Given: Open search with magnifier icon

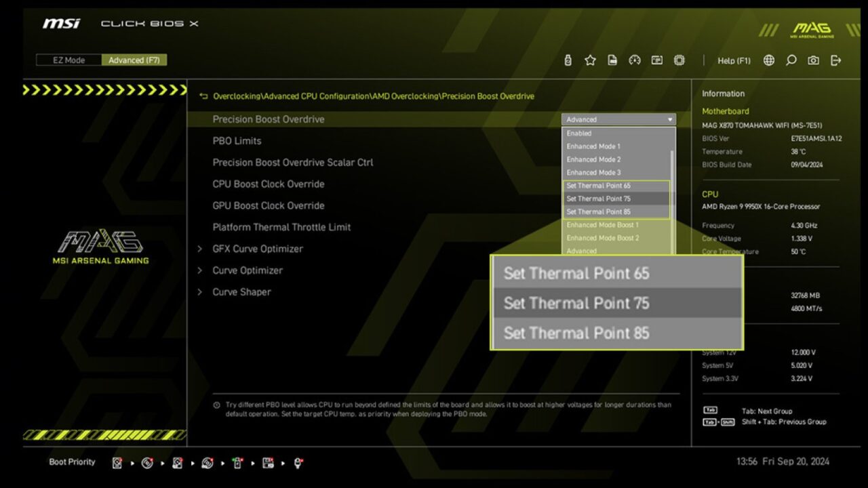Looking at the screenshot, I should 791,60.
